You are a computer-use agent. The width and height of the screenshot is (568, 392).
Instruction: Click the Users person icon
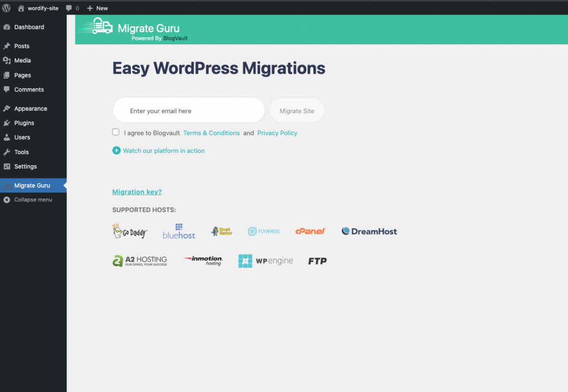coord(7,138)
